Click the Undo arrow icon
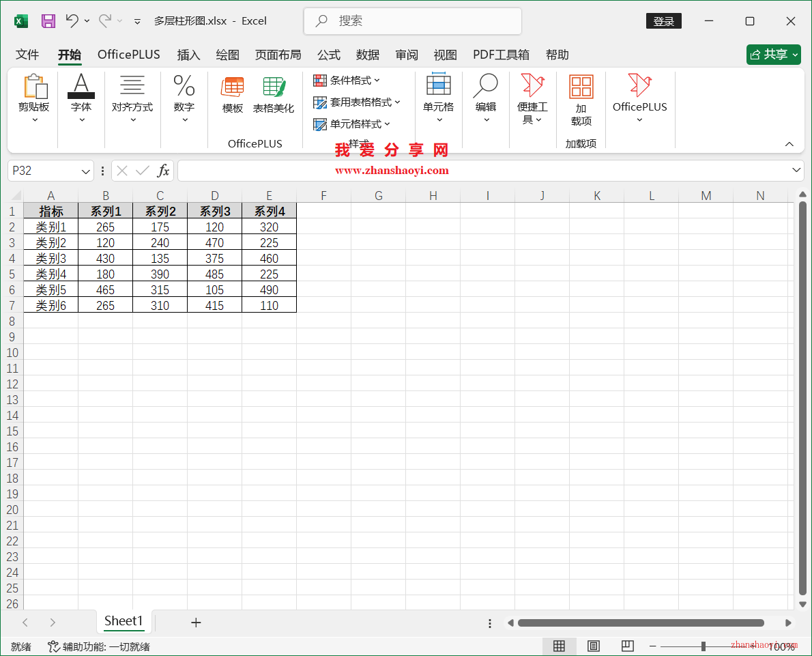 72,20
